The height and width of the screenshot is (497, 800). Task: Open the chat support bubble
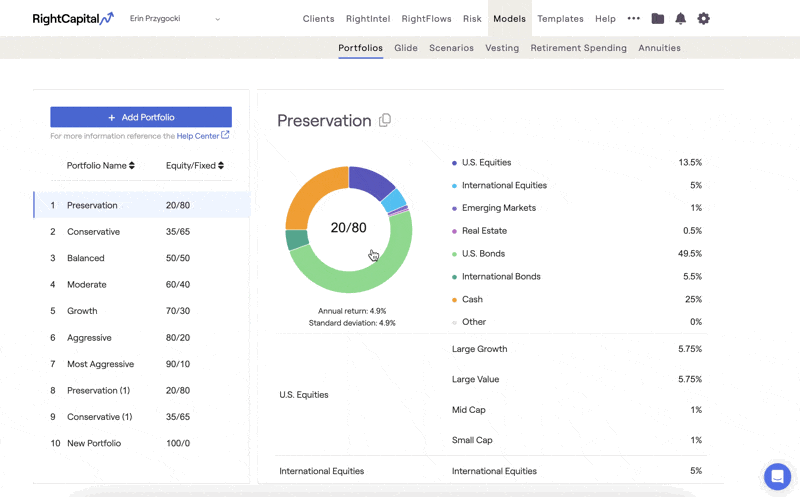point(776,476)
